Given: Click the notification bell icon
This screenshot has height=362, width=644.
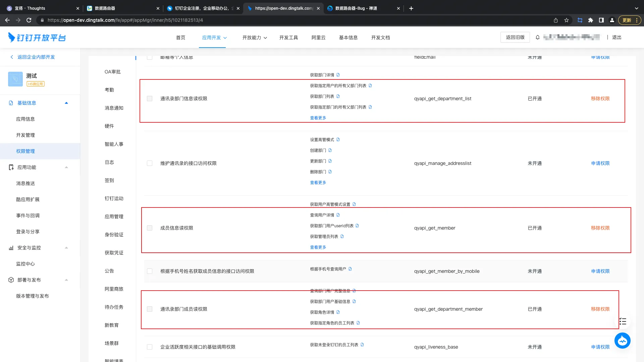Looking at the screenshot, I should (538, 38).
